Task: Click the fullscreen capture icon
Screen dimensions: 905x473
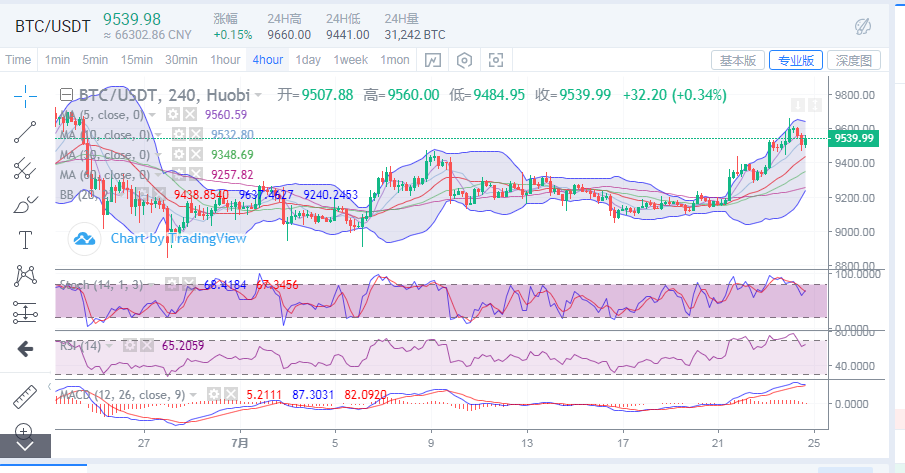Action: [497, 60]
